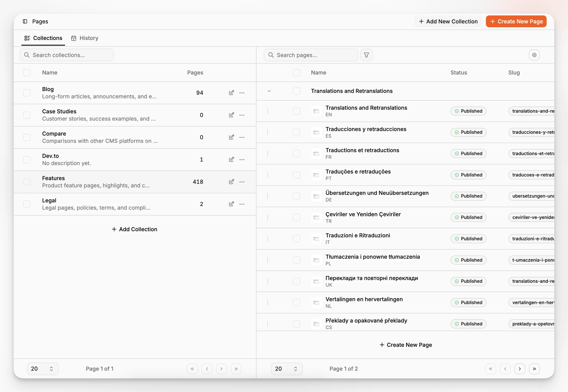Click the Published status of PT page

(x=468, y=175)
